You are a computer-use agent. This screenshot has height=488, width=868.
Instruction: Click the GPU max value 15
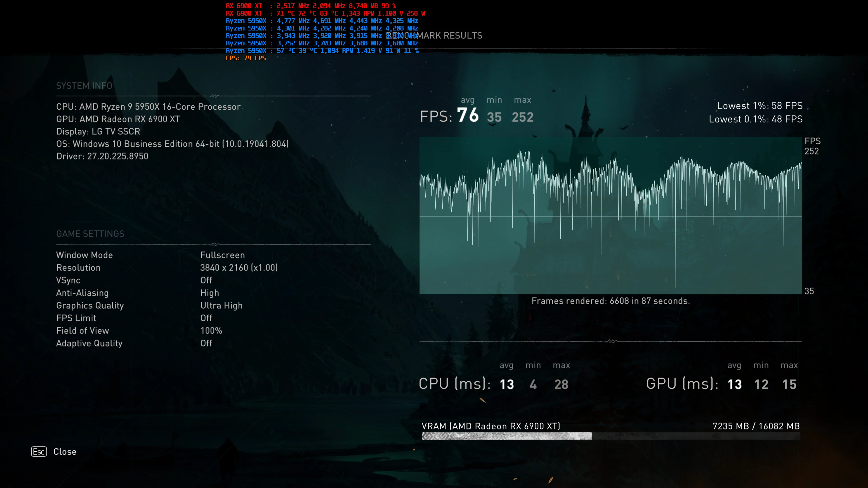[790, 385]
